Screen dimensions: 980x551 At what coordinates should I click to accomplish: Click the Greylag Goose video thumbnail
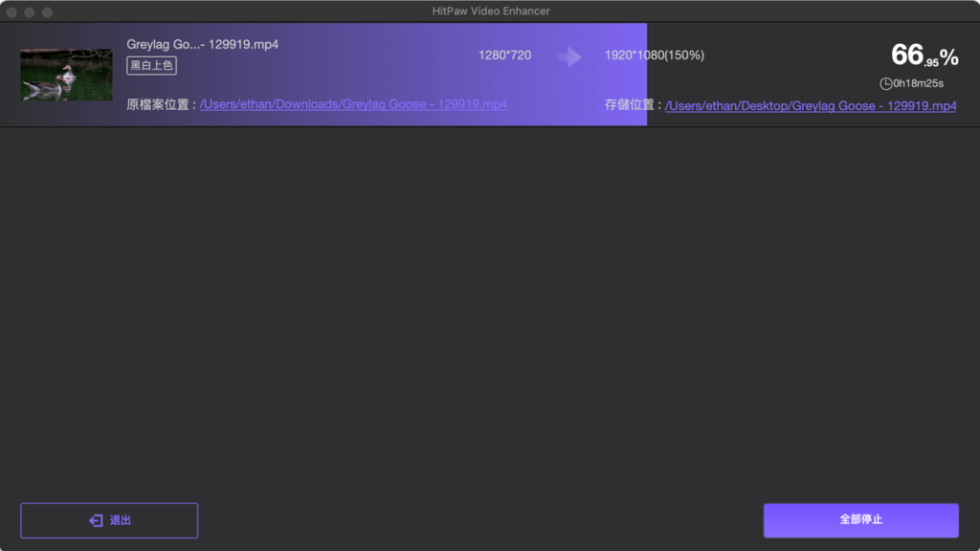tap(66, 75)
